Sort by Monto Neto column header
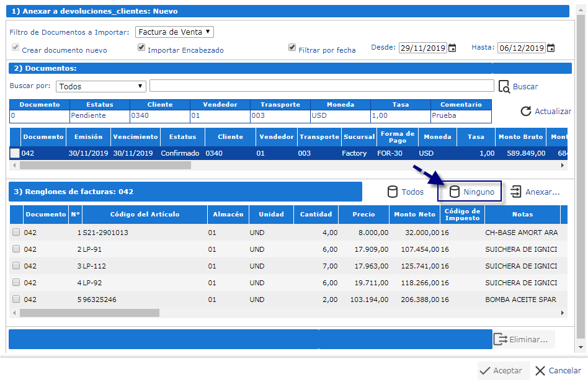Screen dimensions: 588x382 414,214
